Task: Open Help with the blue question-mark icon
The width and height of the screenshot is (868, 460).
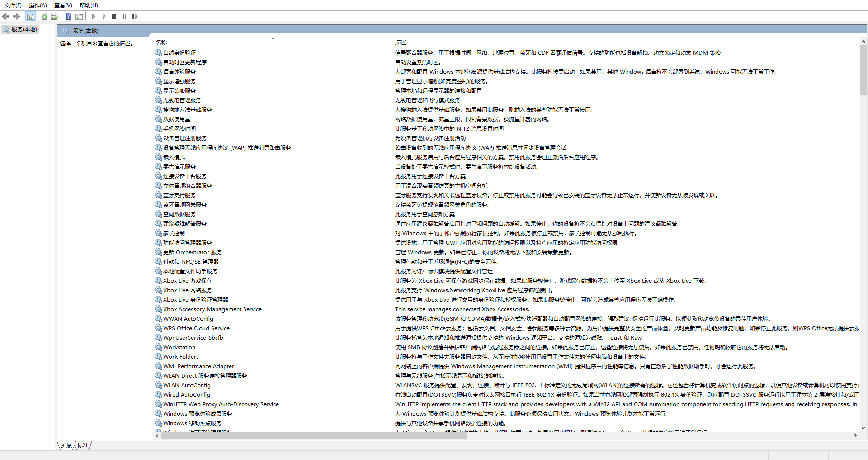Action: (x=68, y=17)
